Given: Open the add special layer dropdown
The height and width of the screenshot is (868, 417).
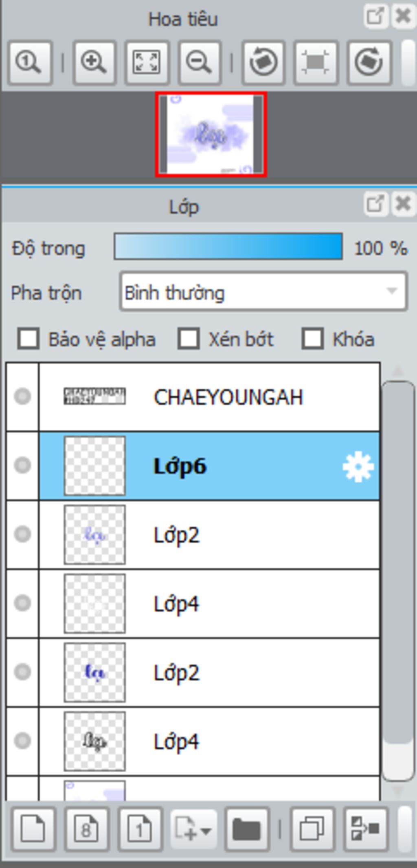Looking at the screenshot, I should 193,829.
